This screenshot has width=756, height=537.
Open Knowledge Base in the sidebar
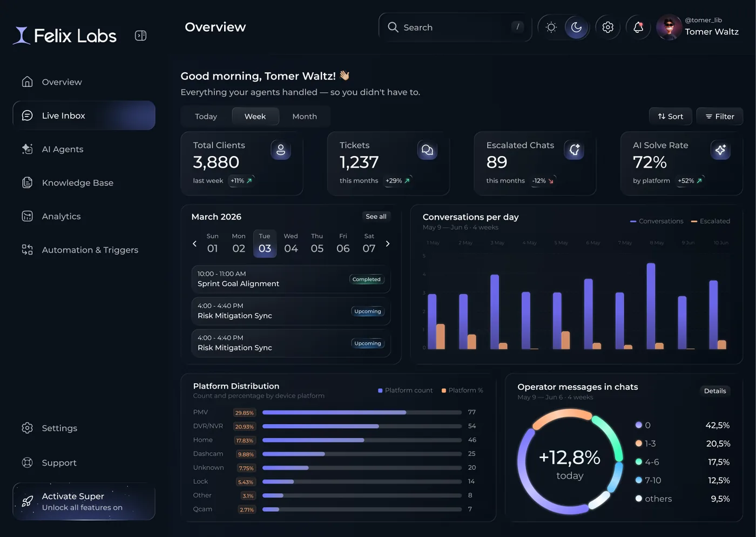pyautogui.click(x=84, y=182)
